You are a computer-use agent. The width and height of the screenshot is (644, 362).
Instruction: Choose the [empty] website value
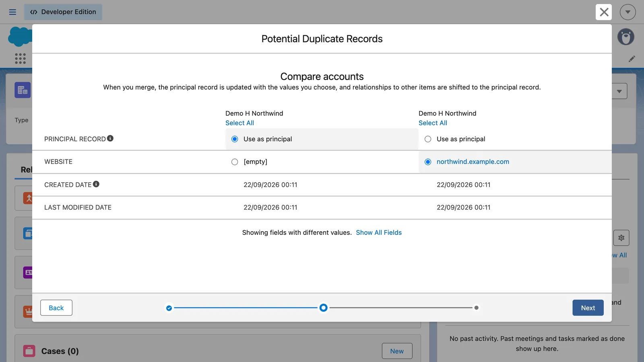coord(235,162)
